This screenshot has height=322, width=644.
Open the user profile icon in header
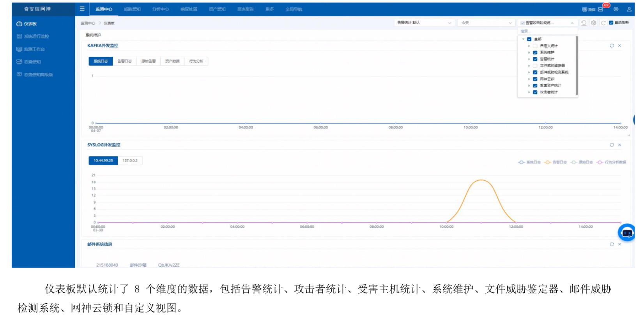[x=629, y=9]
